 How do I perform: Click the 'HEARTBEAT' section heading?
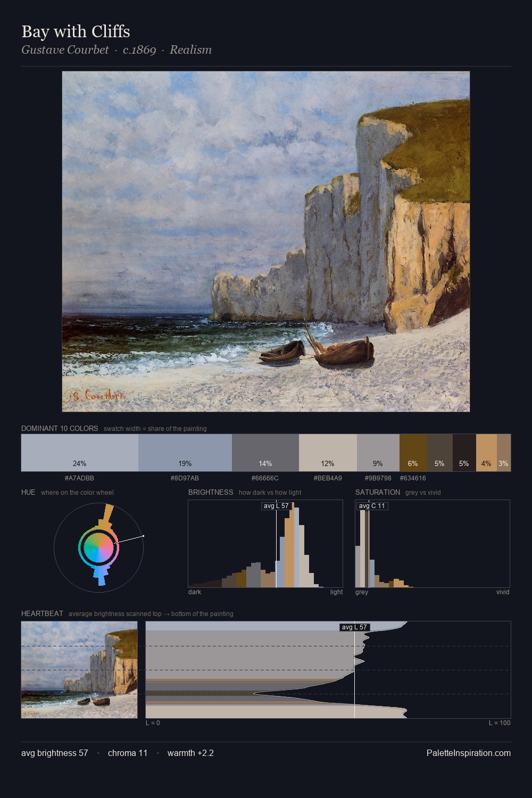click(42, 613)
